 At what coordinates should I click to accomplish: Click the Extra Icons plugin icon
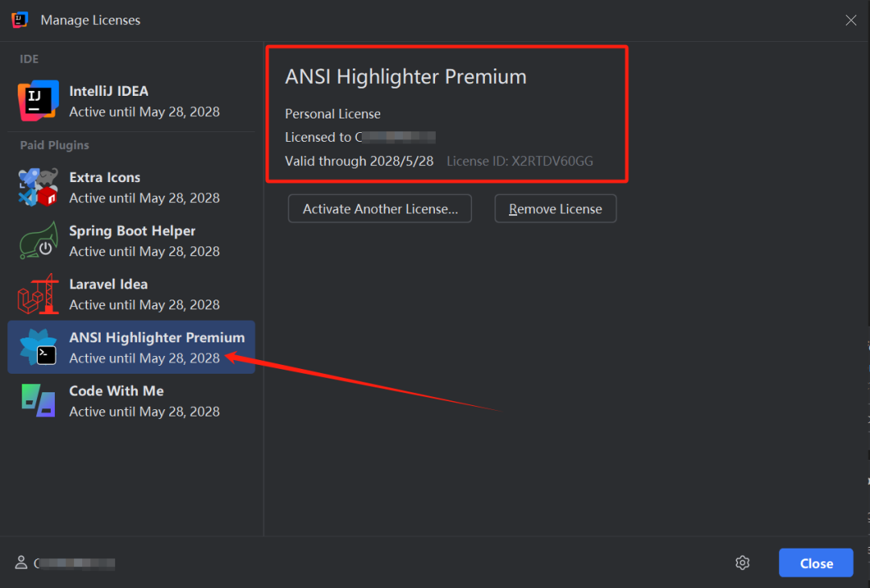point(38,187)
